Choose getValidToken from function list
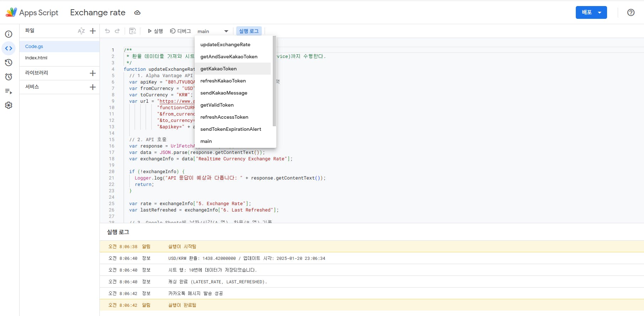644x316 pixels. tap(233, 105)
